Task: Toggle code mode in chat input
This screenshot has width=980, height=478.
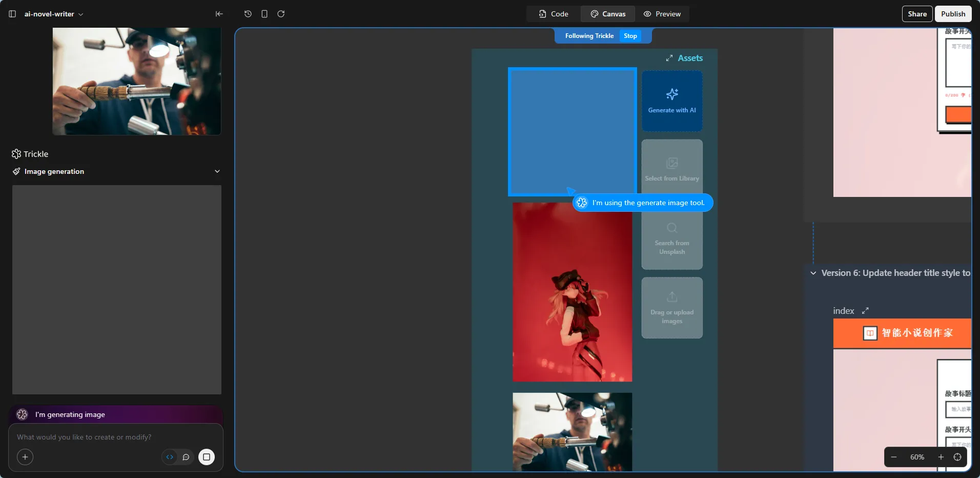Action: pyautogui.click(x=170, y=457)
